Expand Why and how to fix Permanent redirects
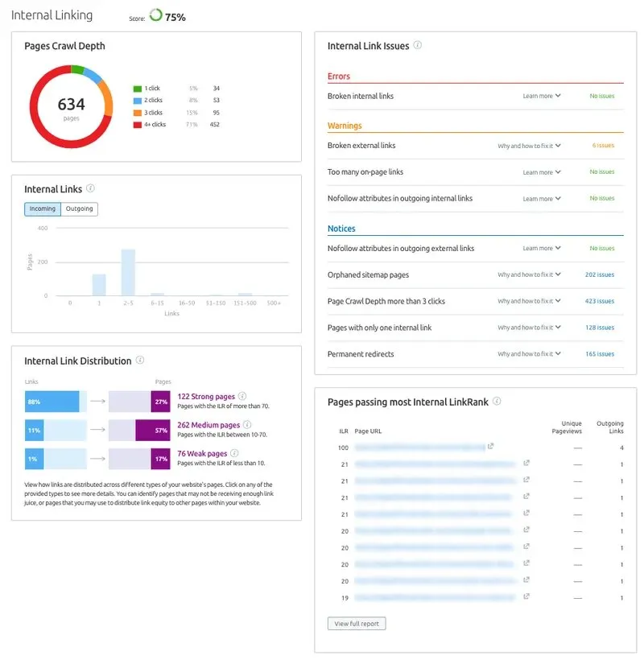Image resolution: width=644 pixels, height=660 pixels. coord(529,354)
